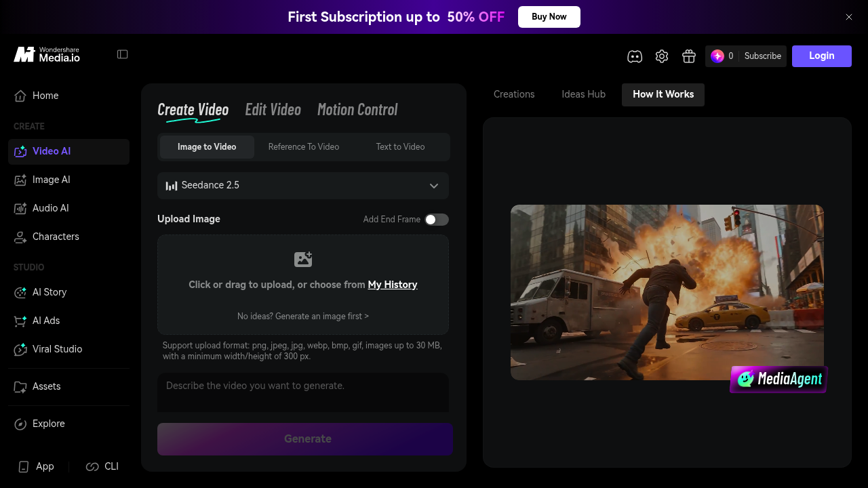Click the image upload icon
The width and height of the screenshot is (868, 488).
(x=303, y=259)
